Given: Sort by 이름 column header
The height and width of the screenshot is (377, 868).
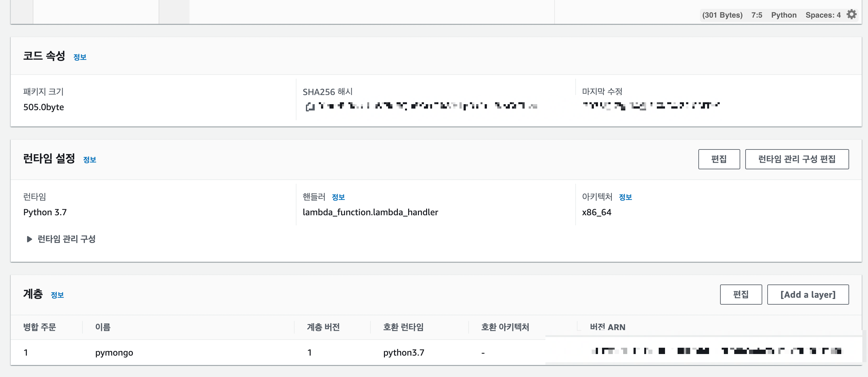Looking at the screenshot, I should click(103, 327).
